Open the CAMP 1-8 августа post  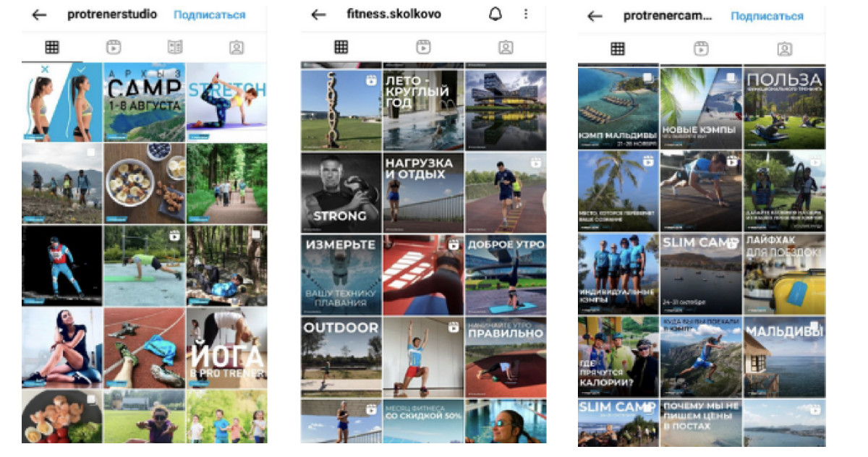pyautogui.click(x=143, y=101)
